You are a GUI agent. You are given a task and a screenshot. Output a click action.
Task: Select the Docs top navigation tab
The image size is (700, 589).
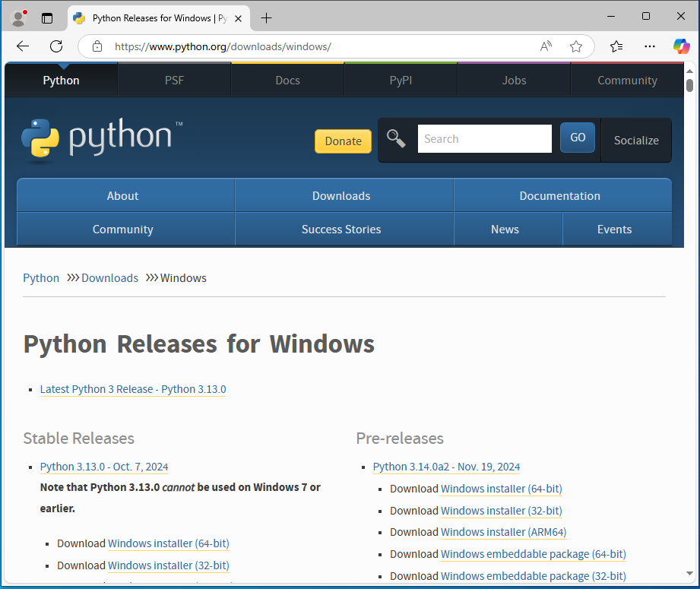pyautogui.click(x=287, y=81)
